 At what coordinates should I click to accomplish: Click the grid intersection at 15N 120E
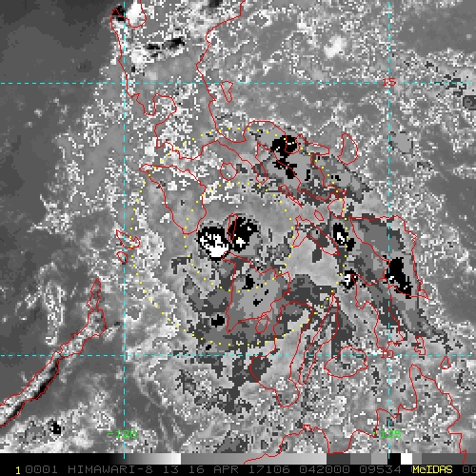tap(125, 83)
